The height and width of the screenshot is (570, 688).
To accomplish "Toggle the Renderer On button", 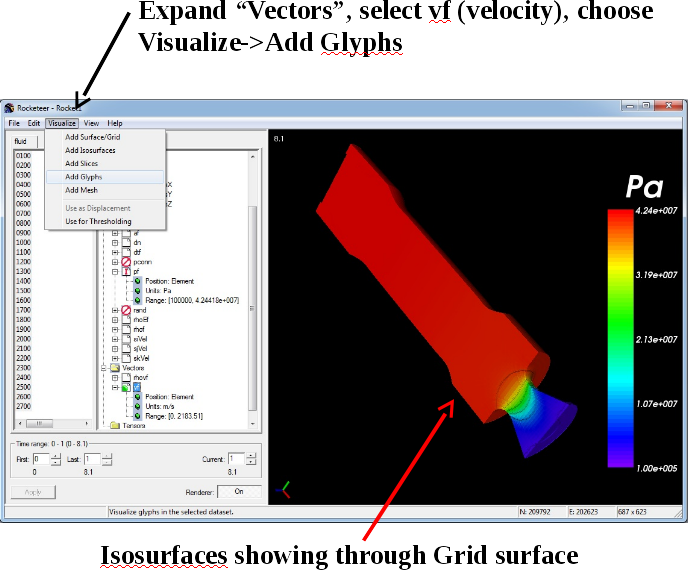I will tap(239, 491).
